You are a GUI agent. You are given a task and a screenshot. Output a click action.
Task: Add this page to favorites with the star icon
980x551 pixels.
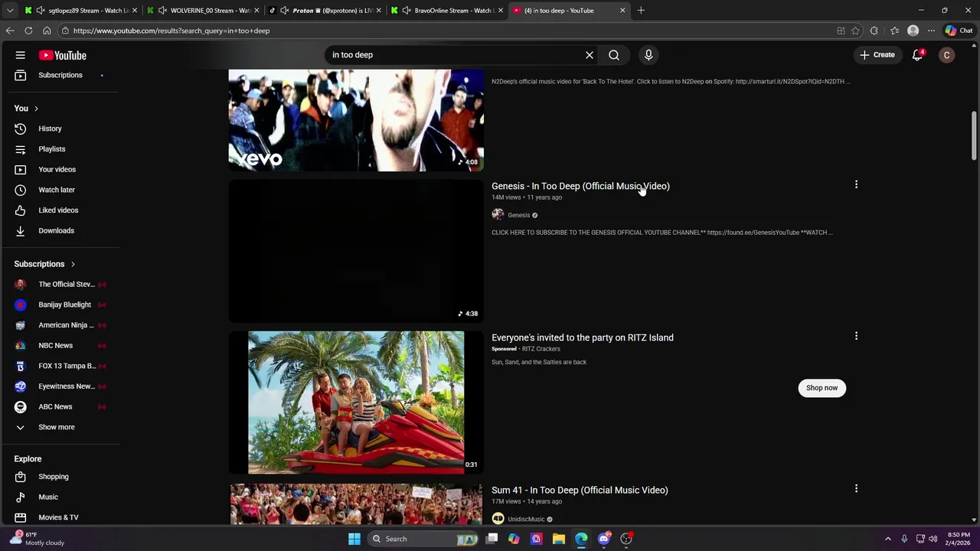click(x=855, y=31)
